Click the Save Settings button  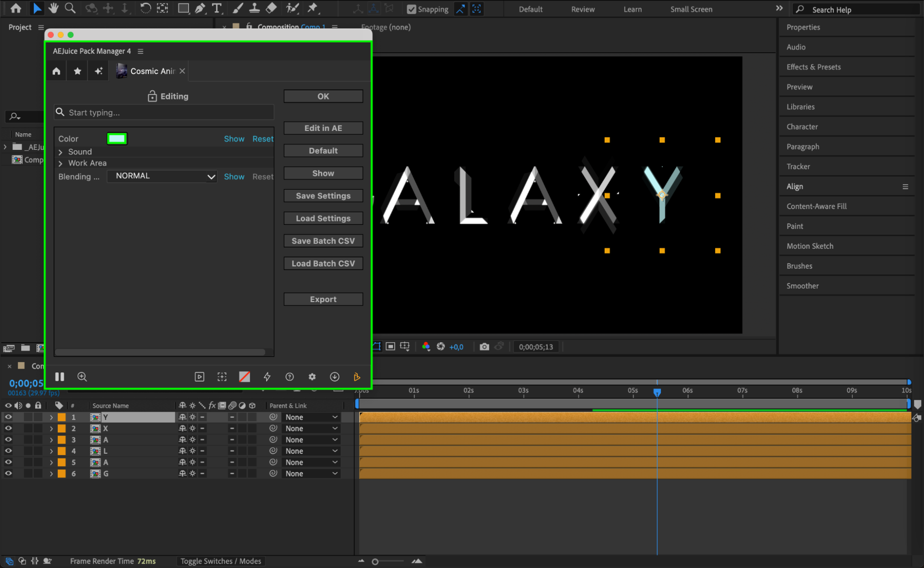click(x=323, y=196)
